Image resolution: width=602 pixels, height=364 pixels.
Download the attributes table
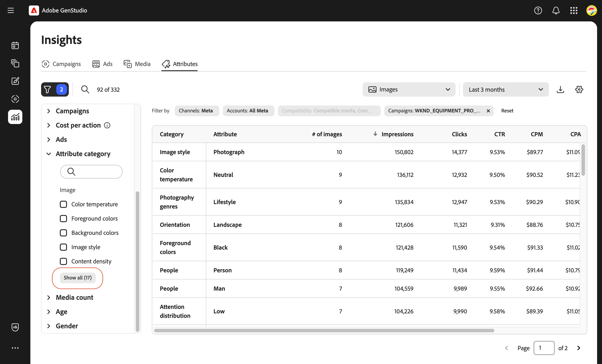point(560,89)
